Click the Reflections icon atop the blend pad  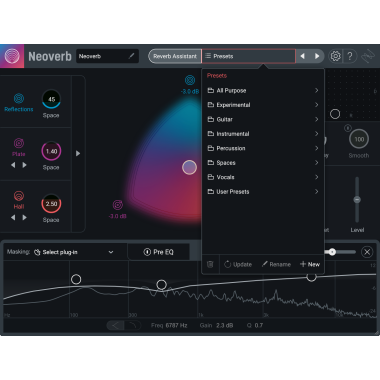(190, 80)
